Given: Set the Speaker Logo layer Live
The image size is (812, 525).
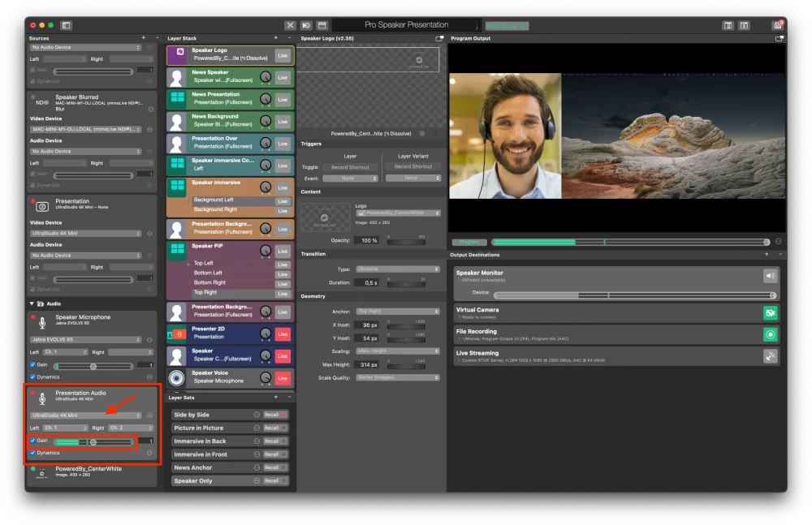Looking at the screenshot, I should click(283, 55).
